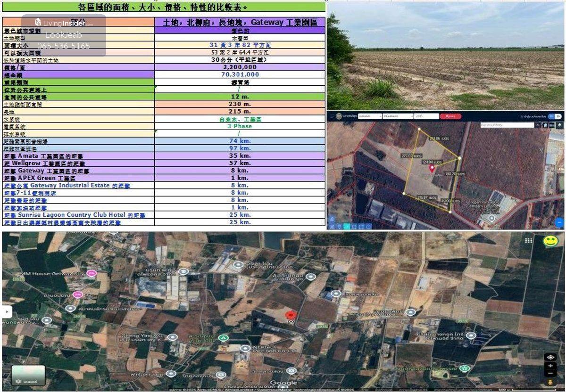566x392 pixels.
Task: Open Street View pegman icon
Action: (550, 381)
